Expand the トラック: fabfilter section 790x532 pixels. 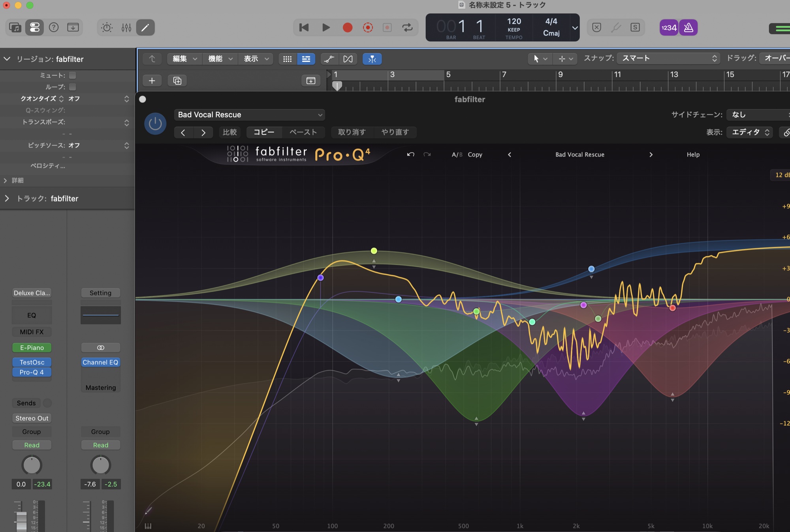7,199
